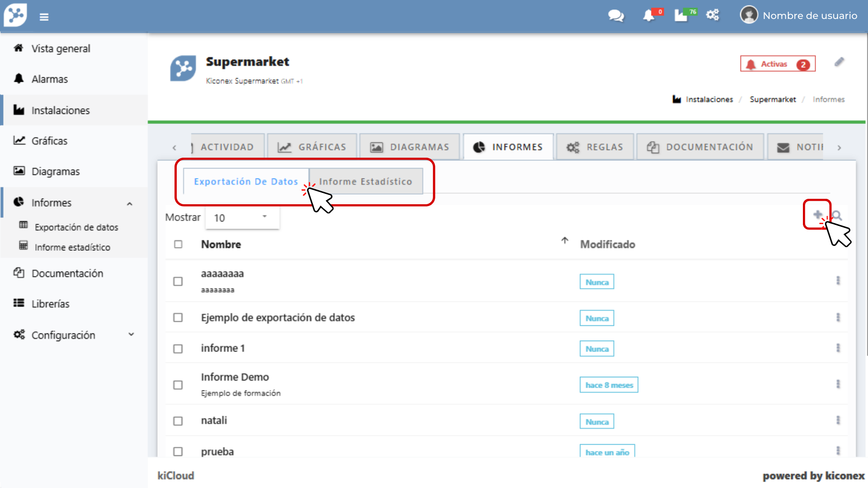Viewport: 868px width, 488px height.
Task: Check the box for Informe Demo
Action: tap(178, 385)
